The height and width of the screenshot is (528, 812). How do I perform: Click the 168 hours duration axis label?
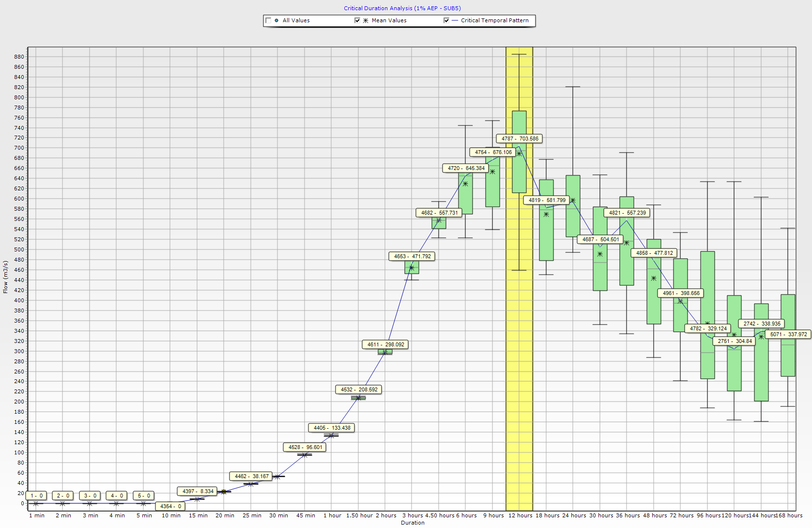(789, 515)
